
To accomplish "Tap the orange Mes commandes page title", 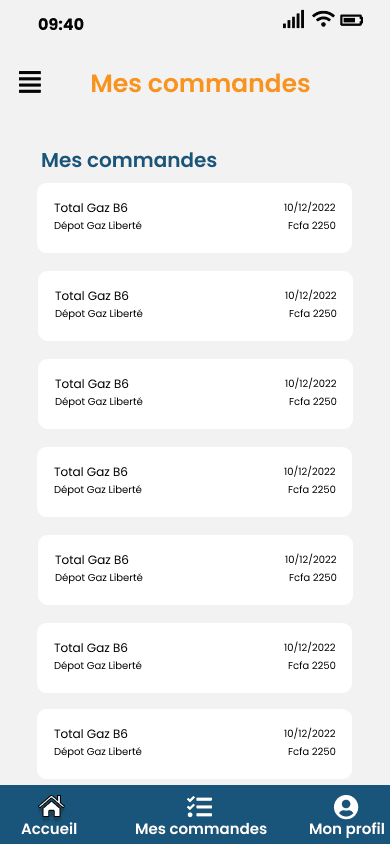I will pyautogui.click(x=200, y=83).
